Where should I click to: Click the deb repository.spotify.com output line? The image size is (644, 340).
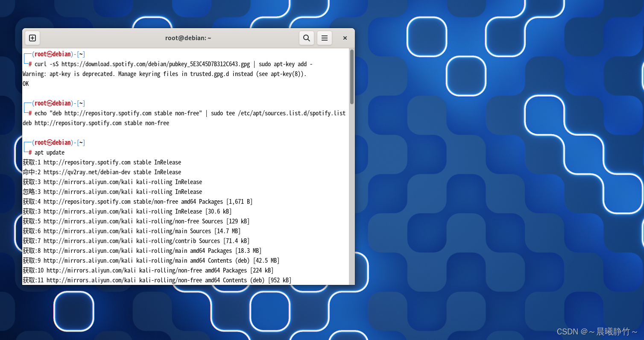coord(96,123)
